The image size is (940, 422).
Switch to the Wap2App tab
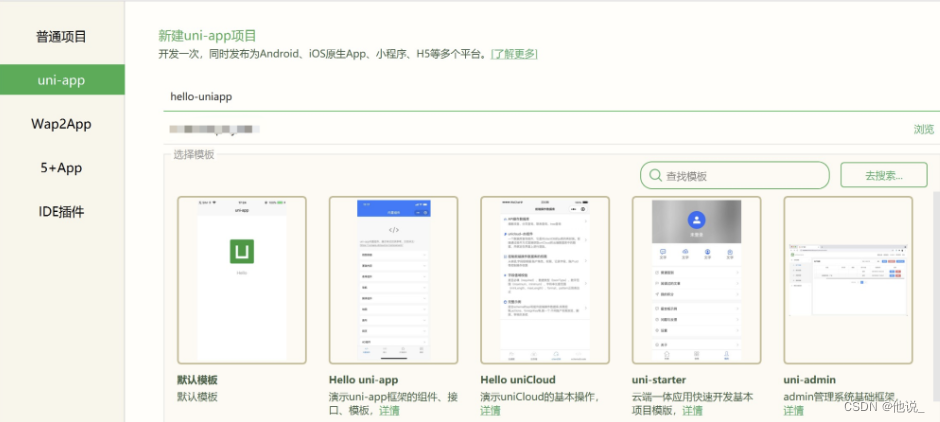click(62, 124)
